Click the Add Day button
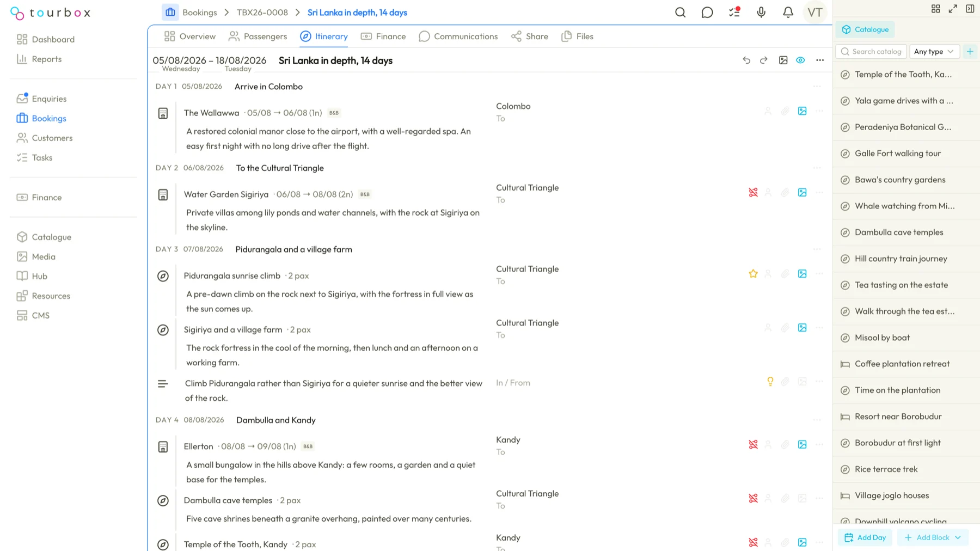The height and width of the screenshot is (551, 980). (x=865, y=537)
